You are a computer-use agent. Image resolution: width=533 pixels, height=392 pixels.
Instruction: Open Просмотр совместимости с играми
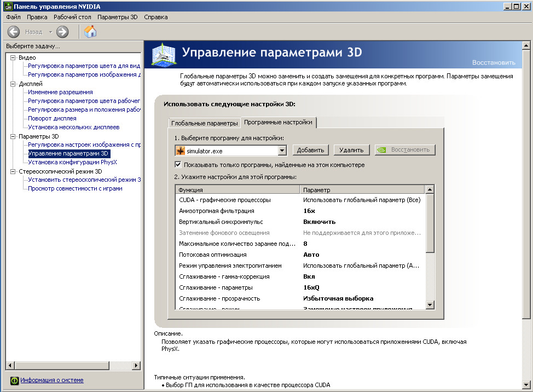pos(75,188)
